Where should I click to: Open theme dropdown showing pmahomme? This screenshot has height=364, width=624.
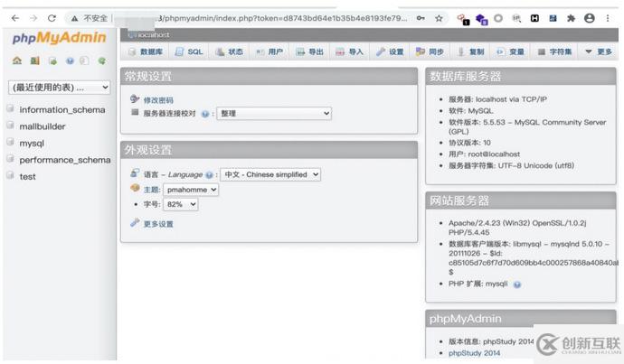(191, 190)
